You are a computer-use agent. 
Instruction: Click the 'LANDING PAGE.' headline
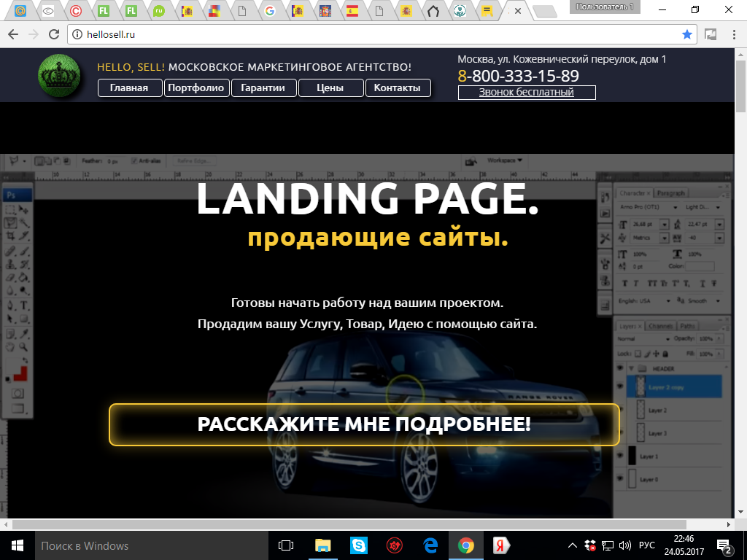click(368, 199)
